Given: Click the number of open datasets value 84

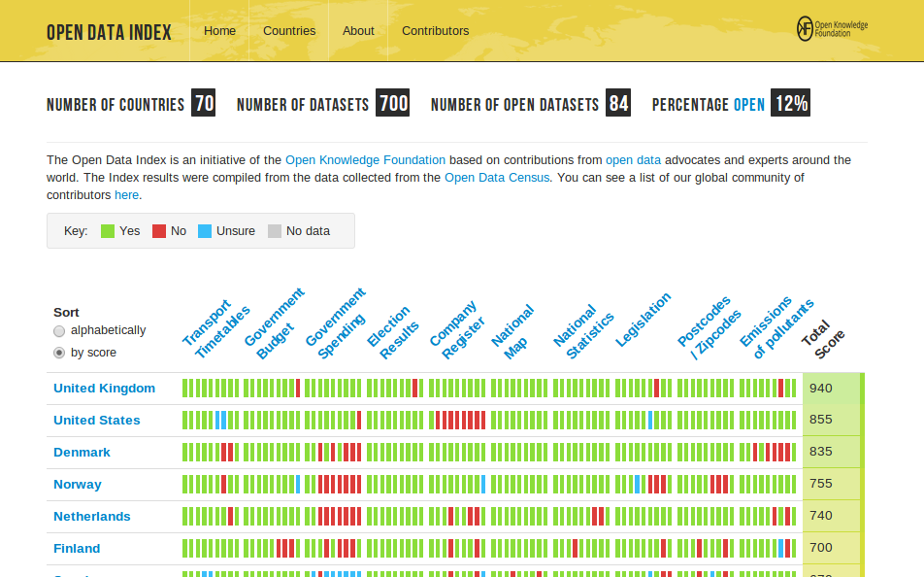Looking at the screenshot, I should (x=618, y=103).
